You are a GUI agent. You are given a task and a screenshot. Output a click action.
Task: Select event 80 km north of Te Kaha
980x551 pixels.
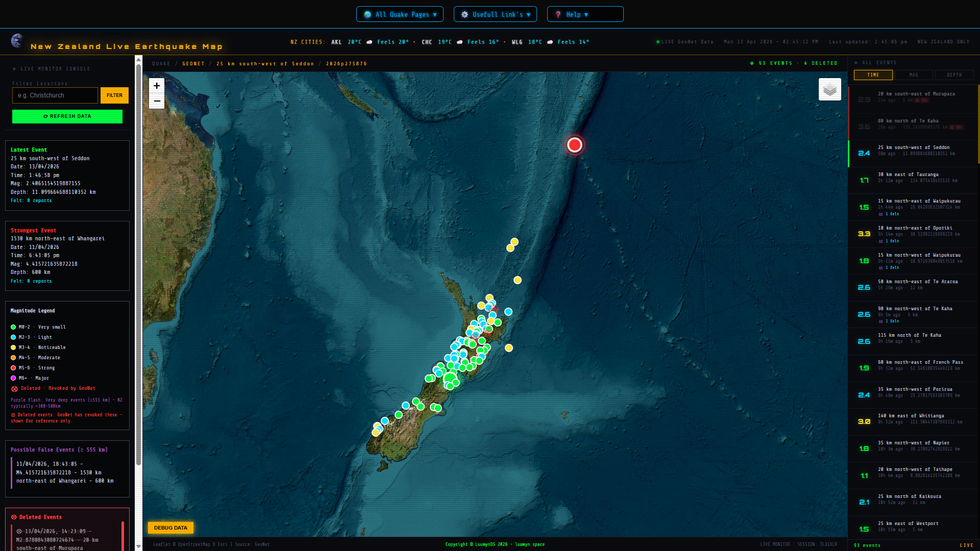pos(914,127)
